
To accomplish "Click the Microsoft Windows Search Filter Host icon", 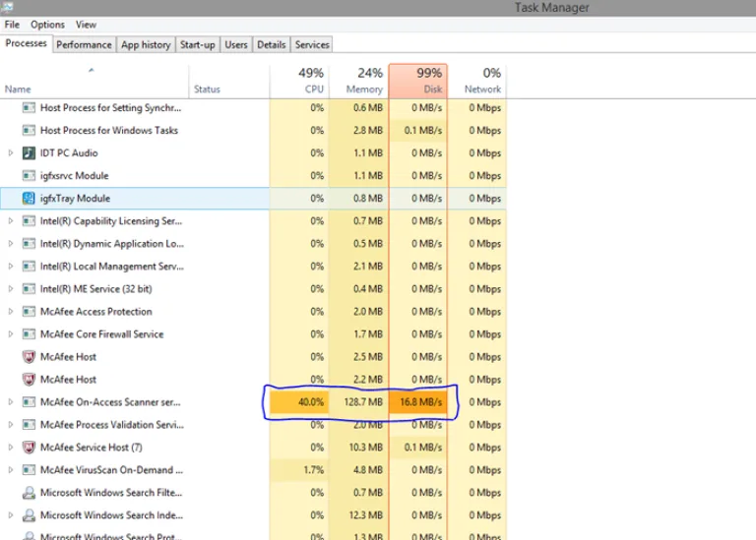I will pos(29,493).
